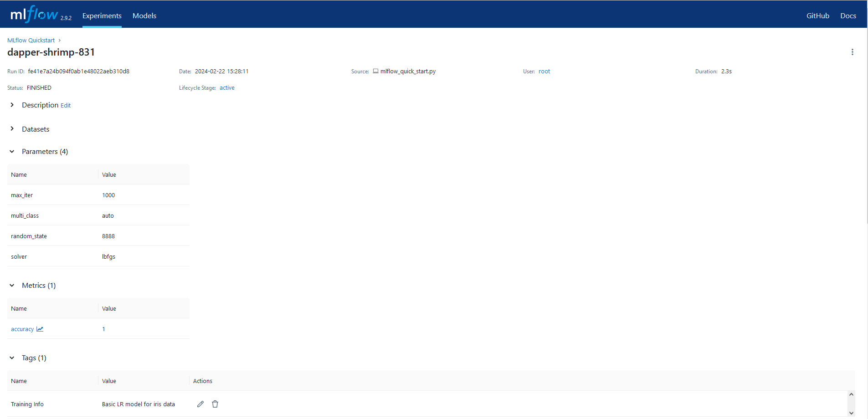Click the page vertical scrollbar
868x419 pixels.
pyautogui.click(x=867, y=125)
